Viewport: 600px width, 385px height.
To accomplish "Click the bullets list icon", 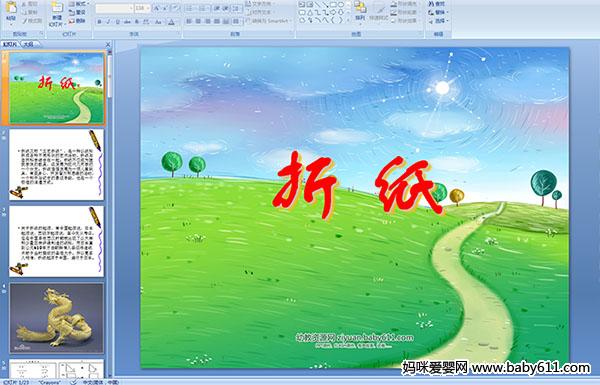I will 190,8.
